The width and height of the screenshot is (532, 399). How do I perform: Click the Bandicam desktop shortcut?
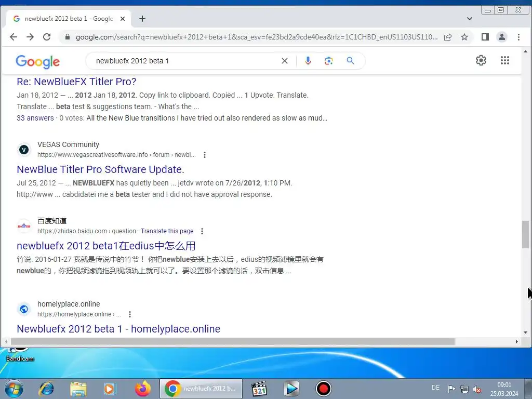click(20, 354)
